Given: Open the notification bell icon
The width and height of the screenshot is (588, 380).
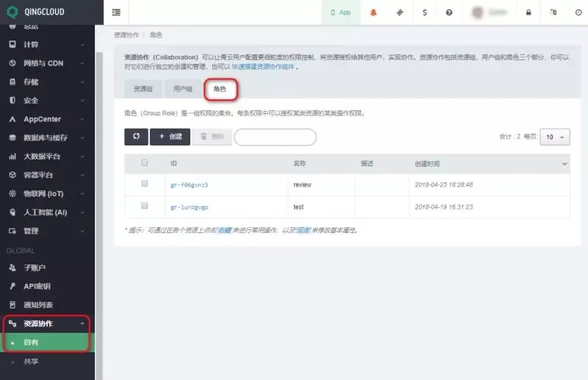Looking at the screenshot, I should coord(373,12).
